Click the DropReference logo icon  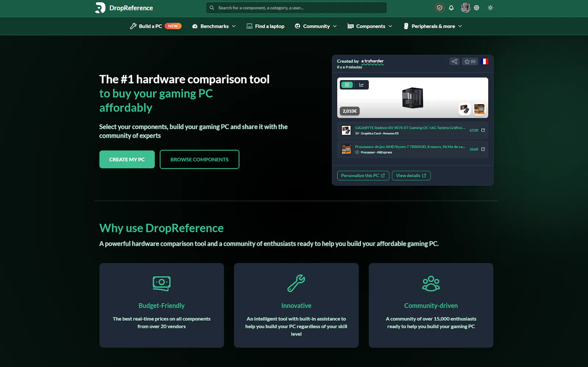click(100, 8)
